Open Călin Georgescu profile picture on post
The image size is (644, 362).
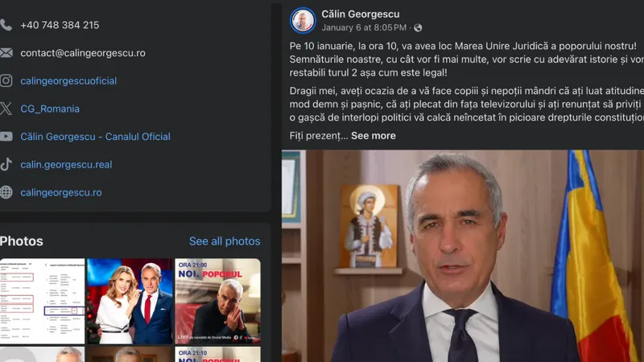point(303,20)
